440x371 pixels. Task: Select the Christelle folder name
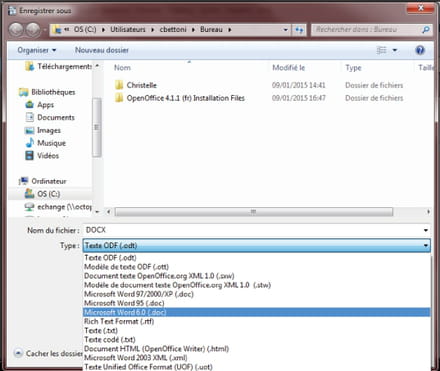point(141,85)
